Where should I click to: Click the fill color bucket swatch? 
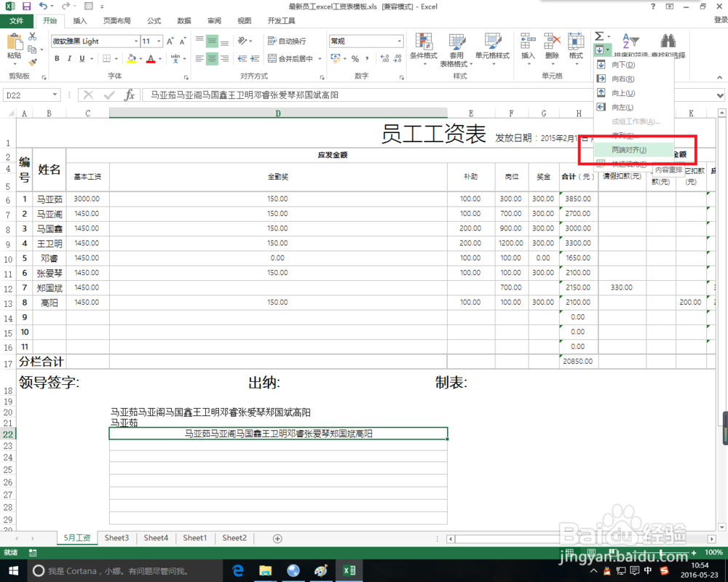click(x=131, y=58)
